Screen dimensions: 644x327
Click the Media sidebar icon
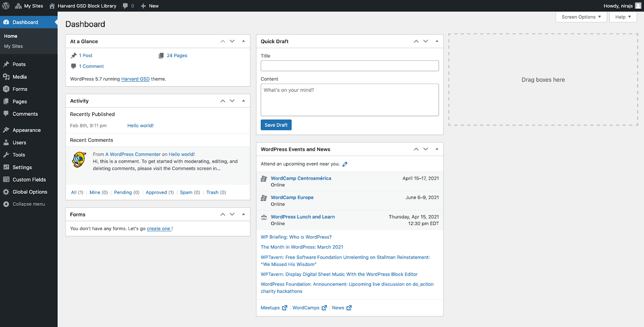click(x=6, y=77)
